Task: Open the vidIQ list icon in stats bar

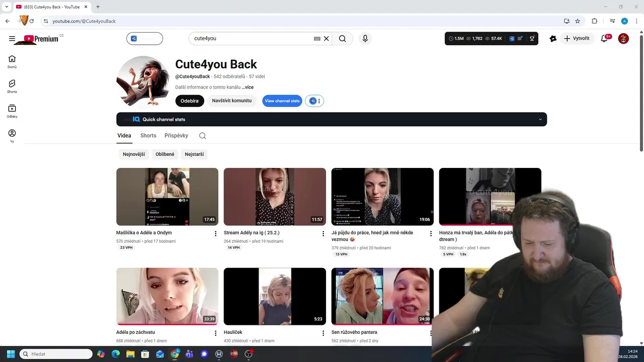Action: coord(520,39)
